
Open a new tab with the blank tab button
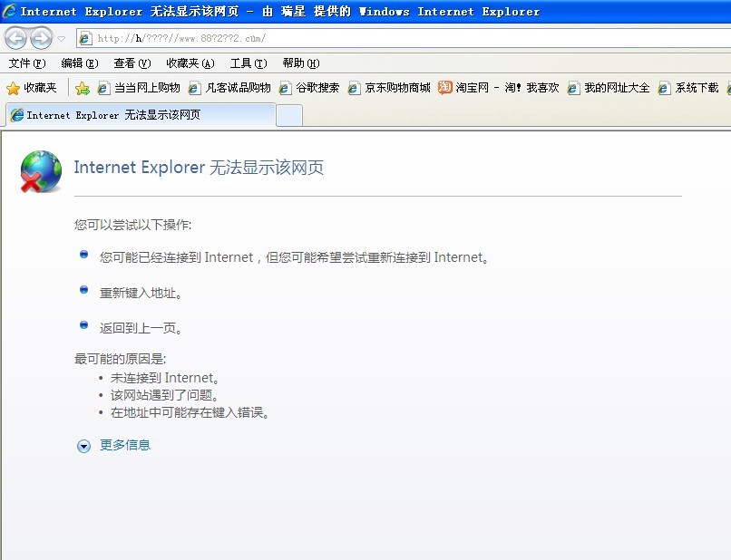pos(289,116)
